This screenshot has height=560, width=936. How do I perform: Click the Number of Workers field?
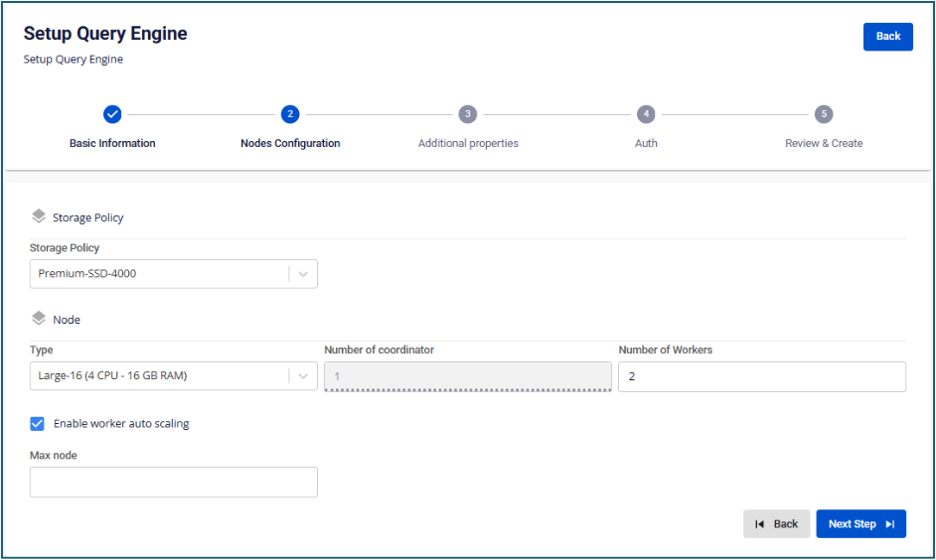(761, 376)
